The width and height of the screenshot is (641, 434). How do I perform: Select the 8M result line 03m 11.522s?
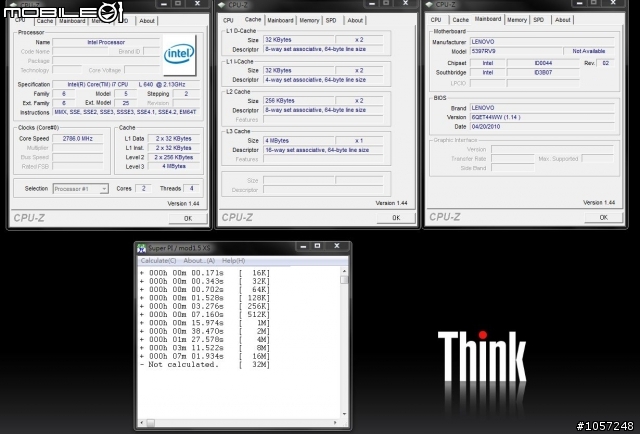(x=205, y=348)
